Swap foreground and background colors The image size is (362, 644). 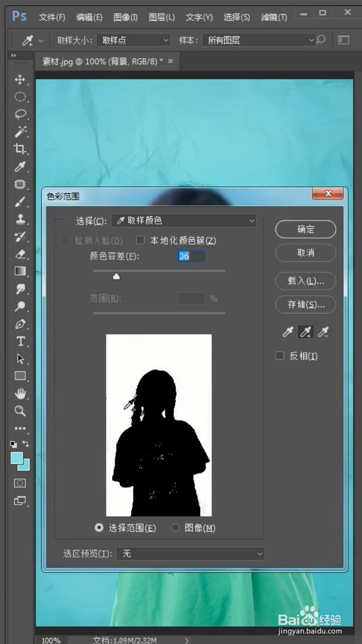click(x=26, y=444)
